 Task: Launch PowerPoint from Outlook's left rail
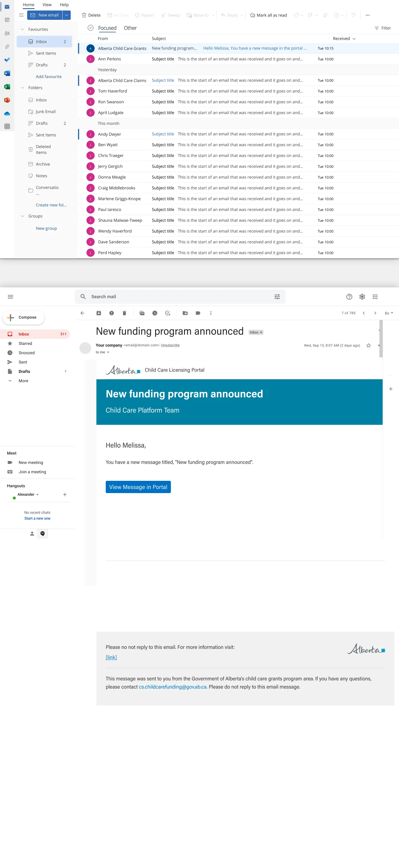click(x=7, y=100)
